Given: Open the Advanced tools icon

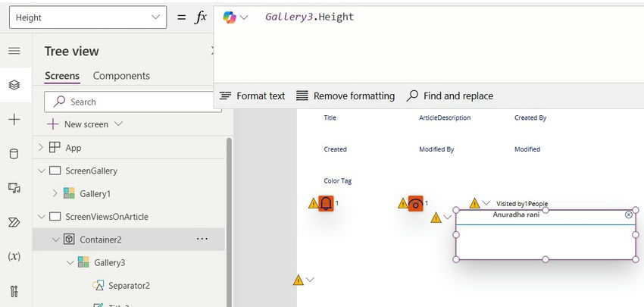Looking at the screenshot, I should click(14, 291).
